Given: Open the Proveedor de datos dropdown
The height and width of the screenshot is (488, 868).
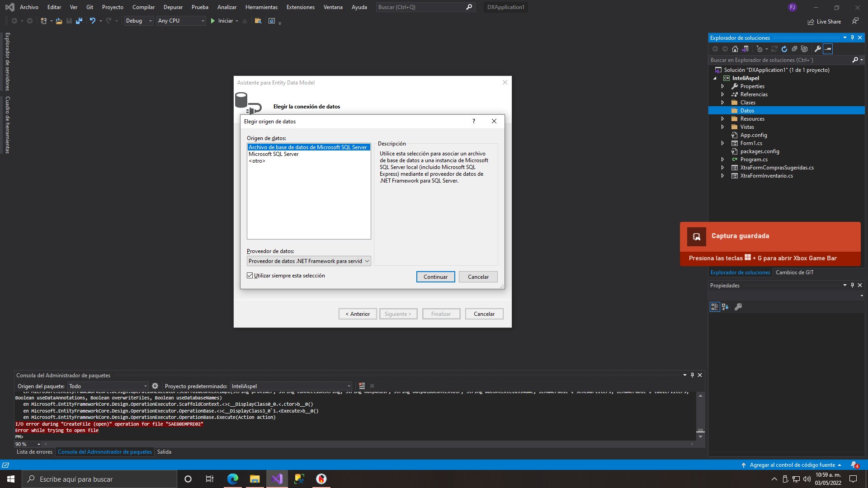Looking at the screenshot, I should pos(309,261).
